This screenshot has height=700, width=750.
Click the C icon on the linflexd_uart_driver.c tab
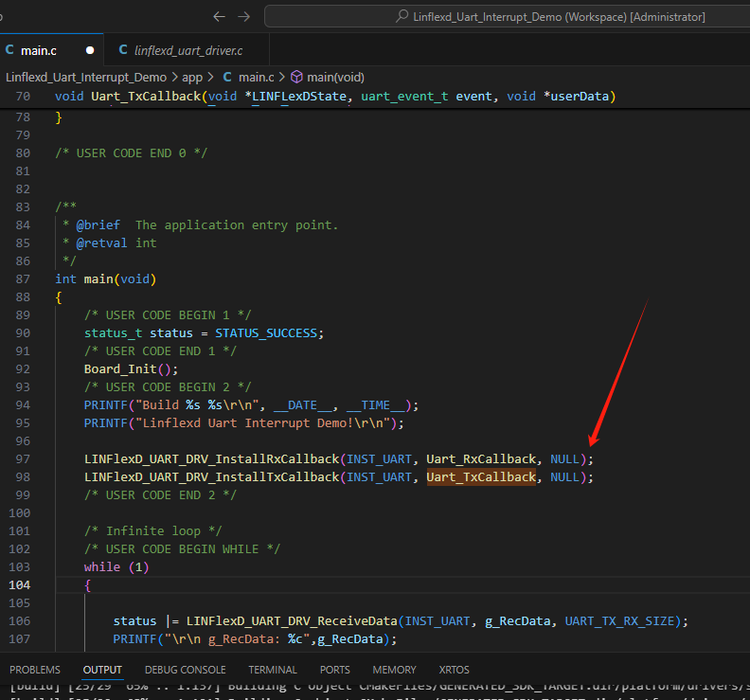tap(123, 50)
